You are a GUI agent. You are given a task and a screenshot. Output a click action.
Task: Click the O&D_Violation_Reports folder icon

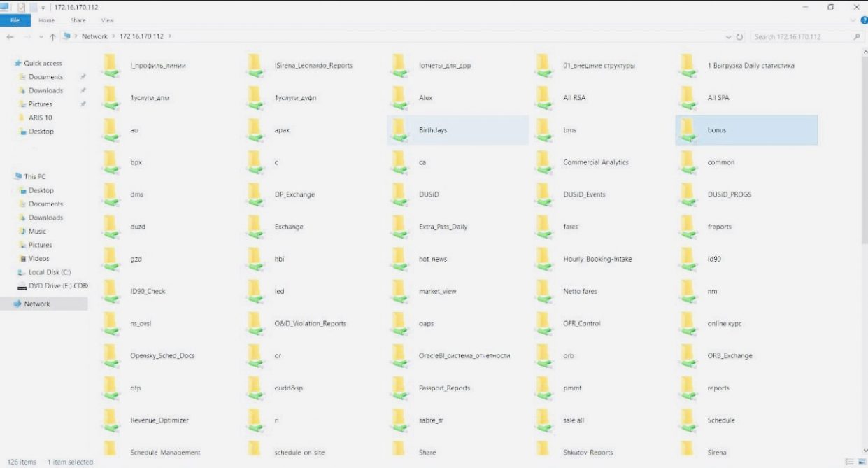coord(255,324)
